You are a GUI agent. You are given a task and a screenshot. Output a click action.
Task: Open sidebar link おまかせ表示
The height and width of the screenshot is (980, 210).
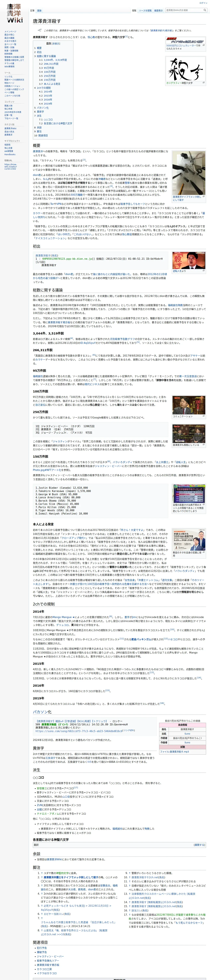[x=10, y=41]
